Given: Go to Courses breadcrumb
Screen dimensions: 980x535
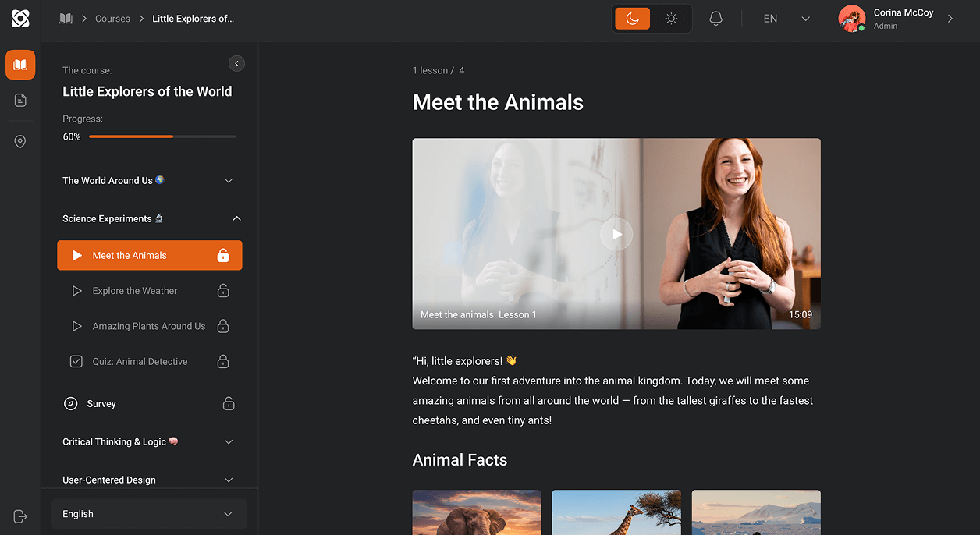Looking at the screenshot, I should 112,19.
